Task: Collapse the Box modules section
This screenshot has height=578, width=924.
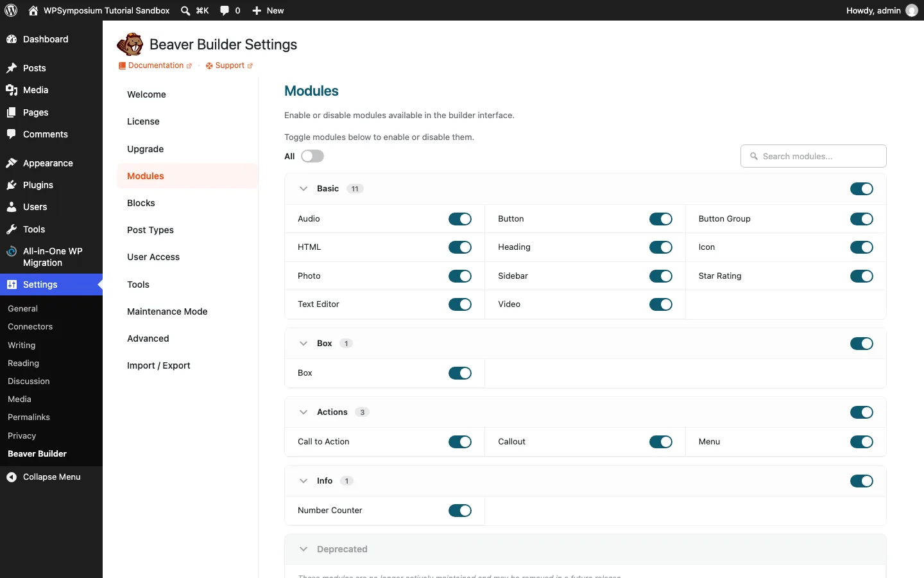Action: (x=304, y=344)
